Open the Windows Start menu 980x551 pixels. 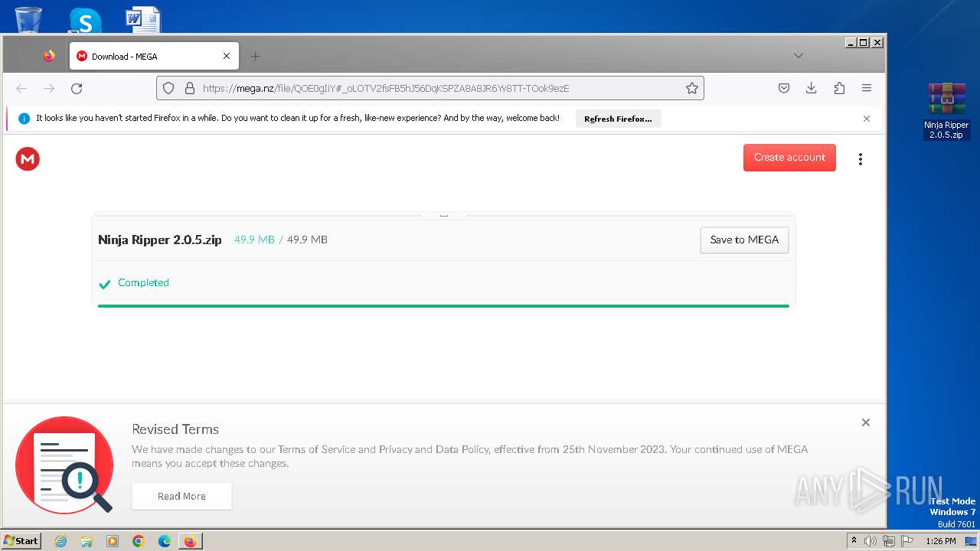21,540
